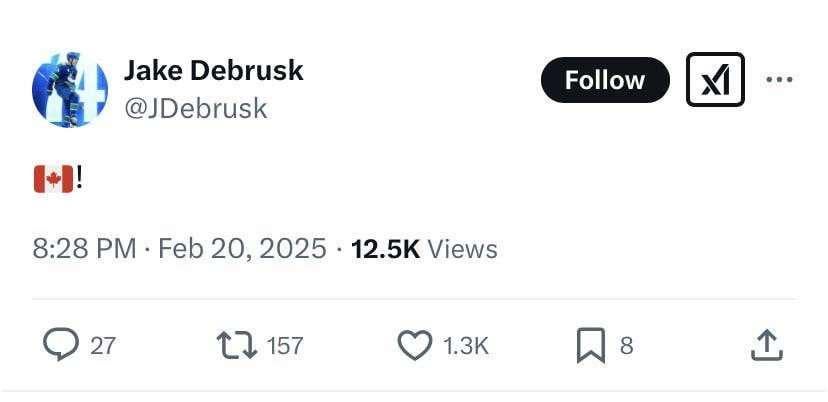Open the Grok xAI icon
Screen dimensions: 828x402
[x=715, y=80]
